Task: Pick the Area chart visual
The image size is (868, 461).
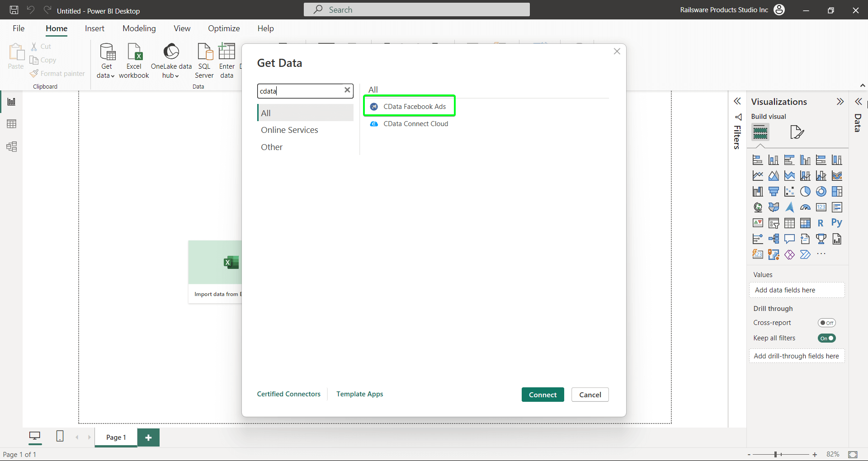Action: coord(774,176)
